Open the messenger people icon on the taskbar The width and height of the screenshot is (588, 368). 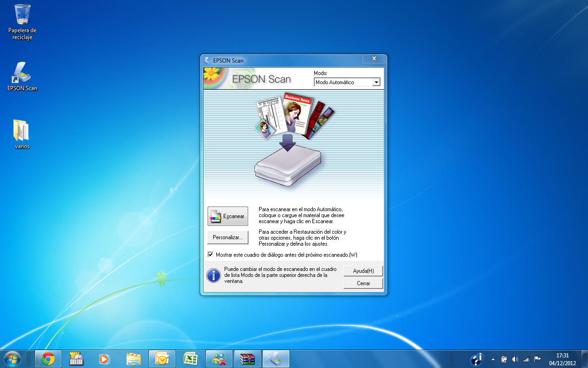click(x=219, y=359)
